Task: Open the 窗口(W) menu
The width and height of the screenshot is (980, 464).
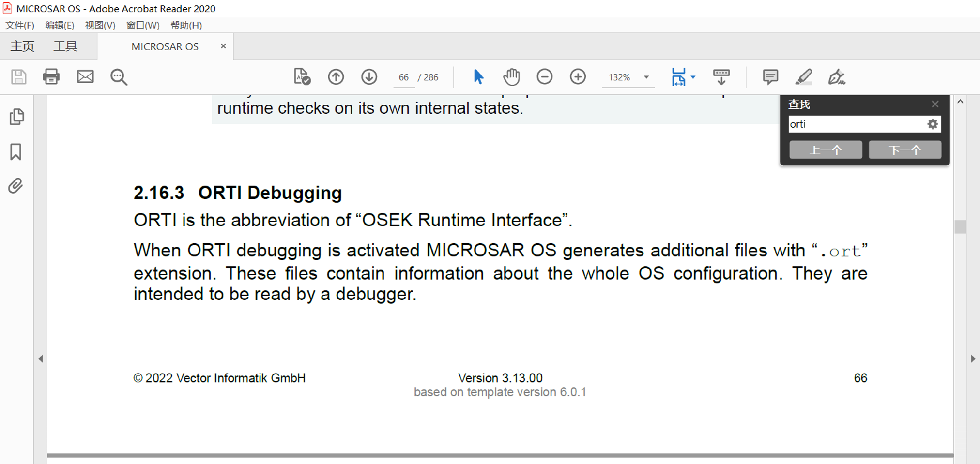Action: point(143,25)
